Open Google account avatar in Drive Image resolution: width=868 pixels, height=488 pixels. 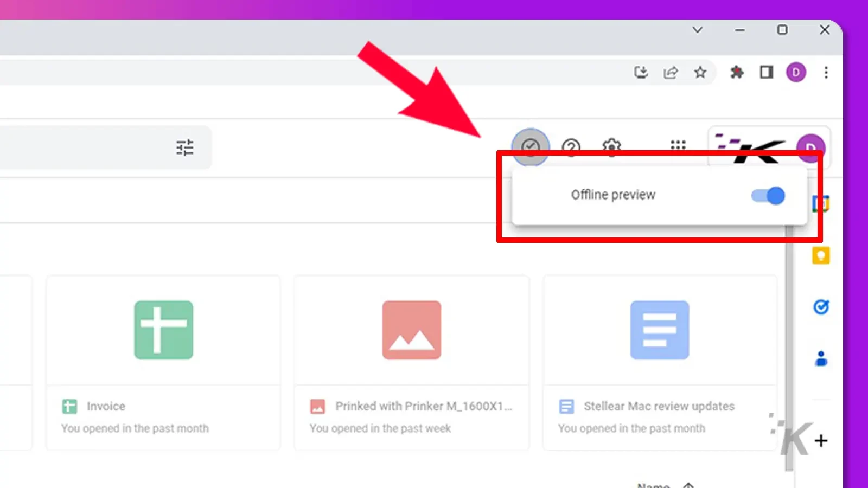(810, 147)
